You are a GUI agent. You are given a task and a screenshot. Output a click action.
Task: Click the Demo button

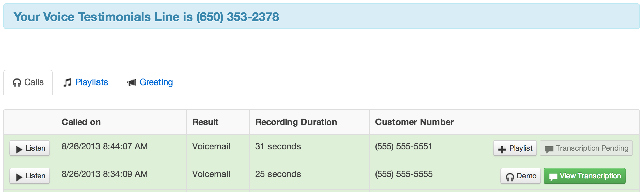[520, 176]
